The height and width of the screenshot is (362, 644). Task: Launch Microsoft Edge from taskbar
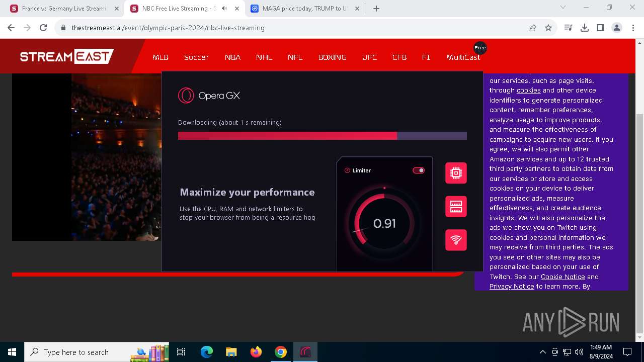[x=207, y=352]
